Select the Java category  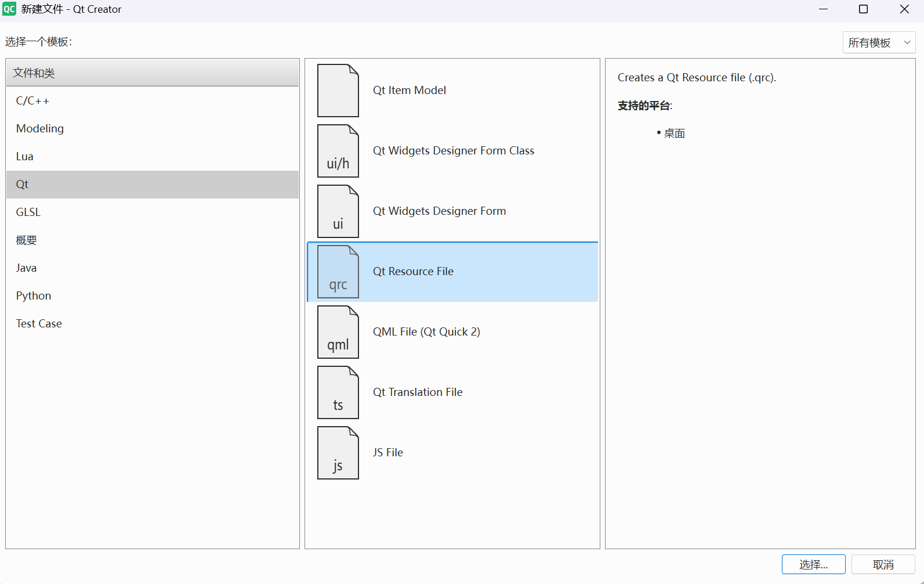[x=153, y=268]
